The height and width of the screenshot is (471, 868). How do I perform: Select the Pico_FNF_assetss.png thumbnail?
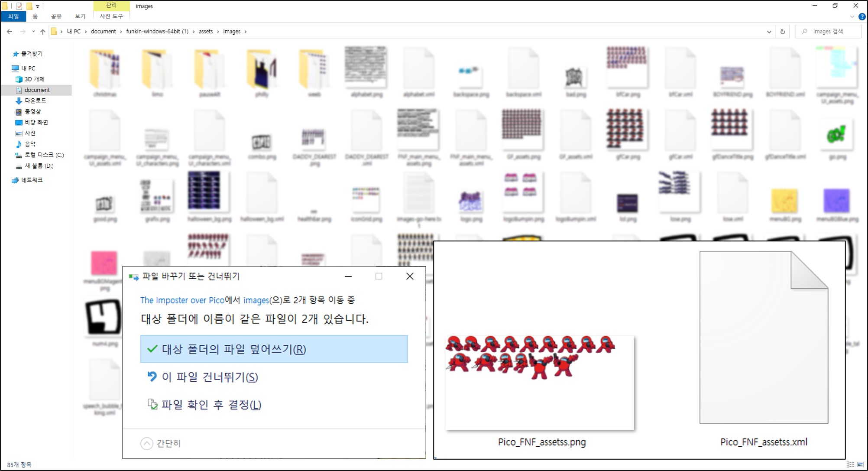pyautogui.click(x=540, y=383)
